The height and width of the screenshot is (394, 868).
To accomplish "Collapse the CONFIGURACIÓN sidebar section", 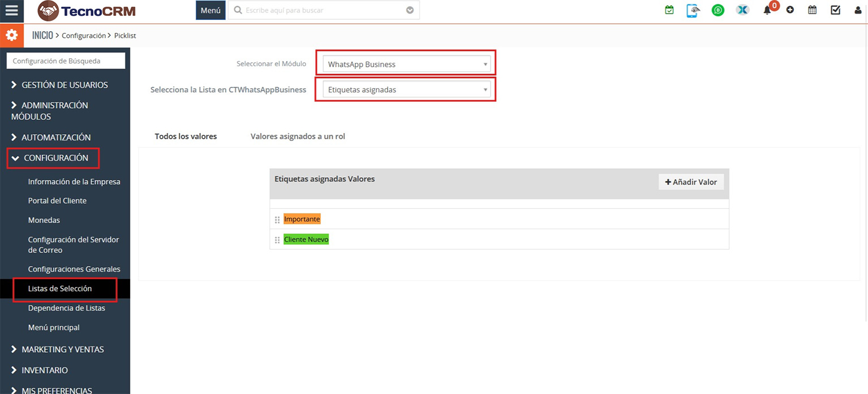I will [x=53, y=158].
